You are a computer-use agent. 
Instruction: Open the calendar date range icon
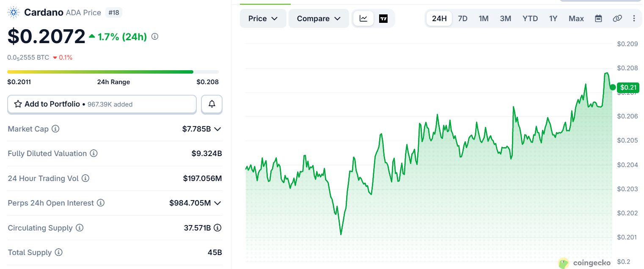[598, 19]
